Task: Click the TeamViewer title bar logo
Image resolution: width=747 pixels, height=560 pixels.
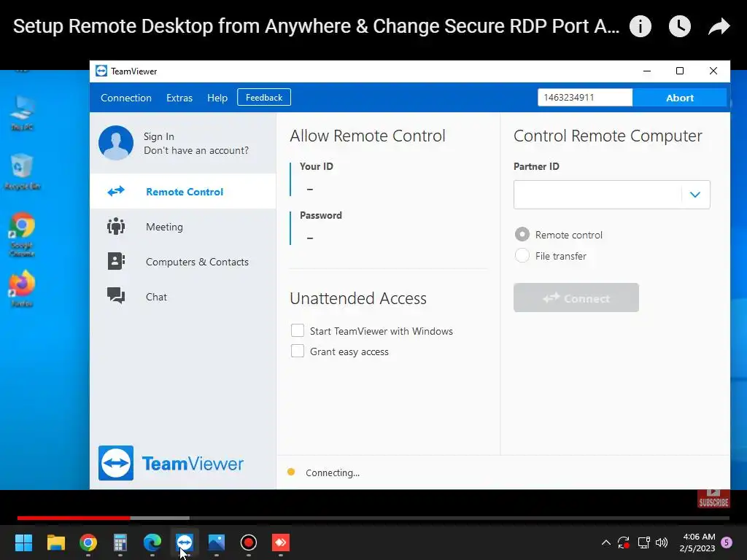Action: pyautogui.click(x=101, y=71)
